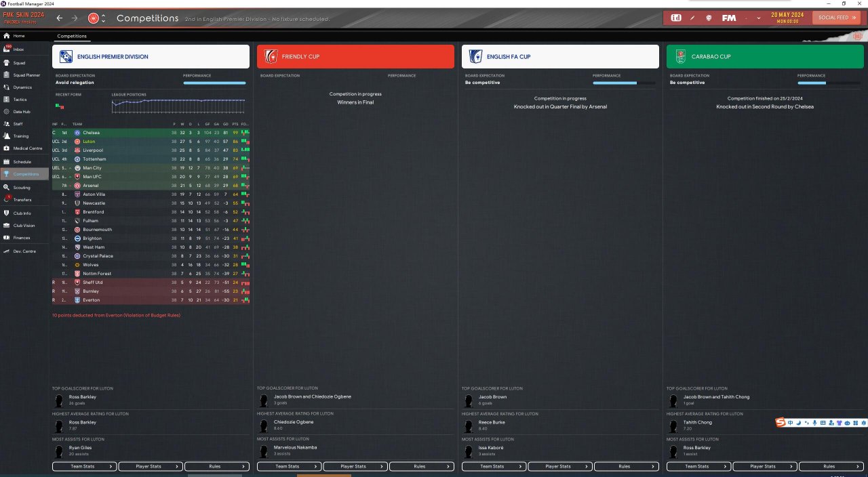Open the FM menu logo

click(x=729, y=18)
